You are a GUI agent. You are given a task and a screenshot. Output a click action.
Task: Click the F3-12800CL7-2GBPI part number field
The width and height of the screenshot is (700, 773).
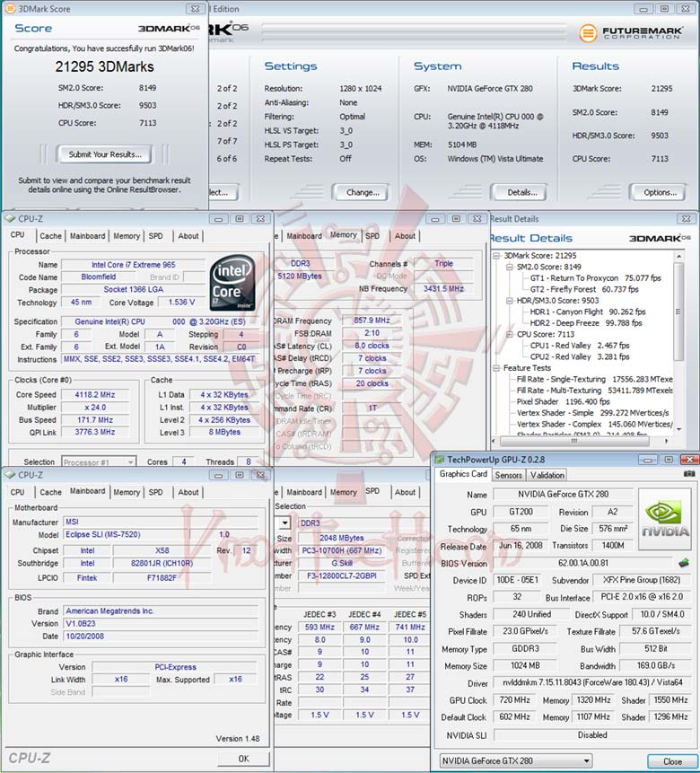point(341,575)
